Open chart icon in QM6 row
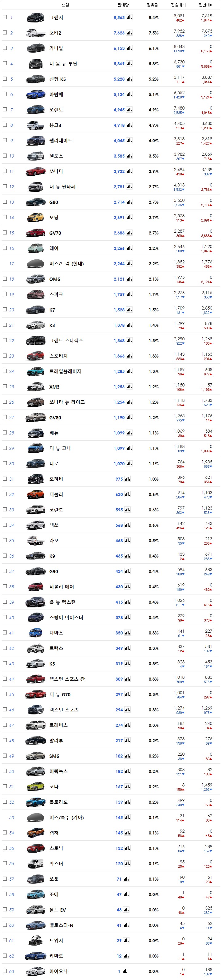This screenshot has height=980, width=222. [x=129, y=279]
